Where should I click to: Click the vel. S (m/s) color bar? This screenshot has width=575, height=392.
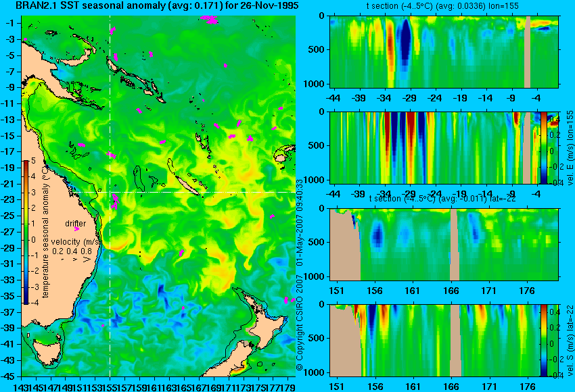click(x=543, y=341)
